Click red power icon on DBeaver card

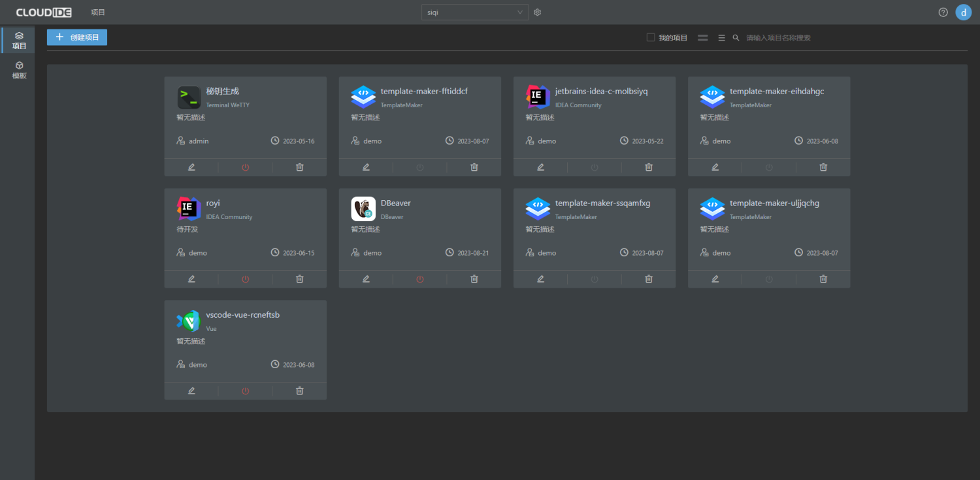pyautogui.click(x=419, y=279)
